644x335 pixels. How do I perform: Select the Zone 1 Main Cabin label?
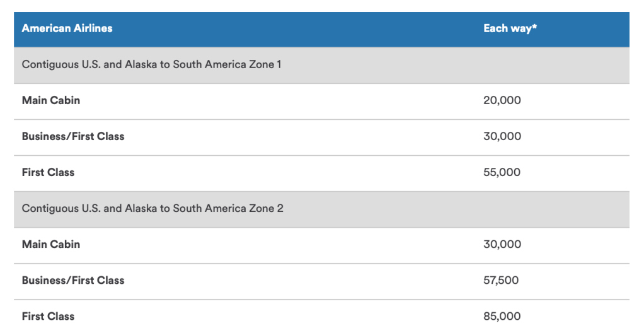[x=51, y=100]
